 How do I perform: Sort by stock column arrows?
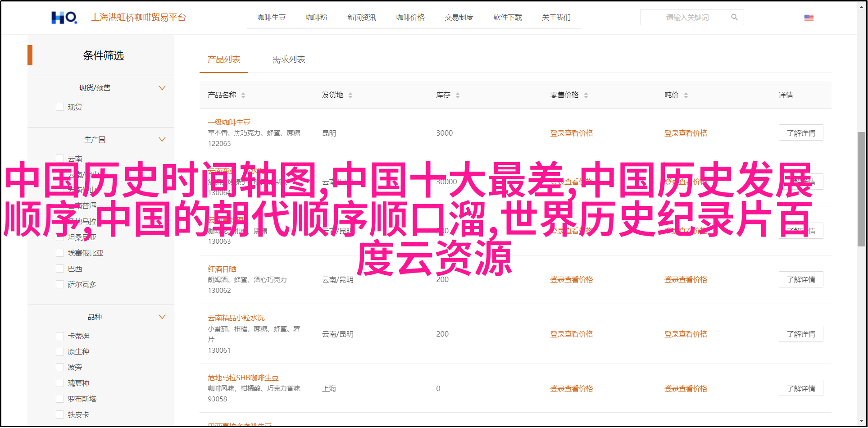tap(458, 96)
